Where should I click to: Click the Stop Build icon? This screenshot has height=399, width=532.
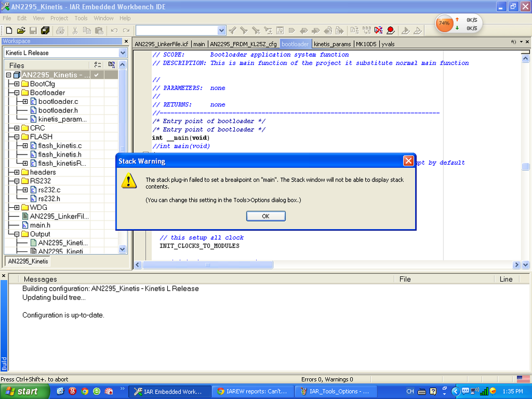click(378, 30)
